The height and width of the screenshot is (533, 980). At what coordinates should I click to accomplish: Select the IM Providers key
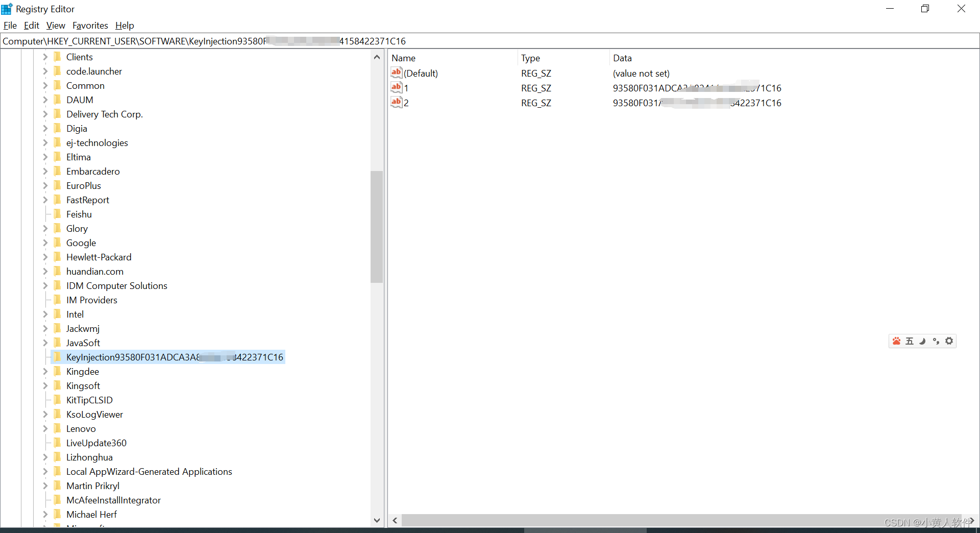(92, 300)
